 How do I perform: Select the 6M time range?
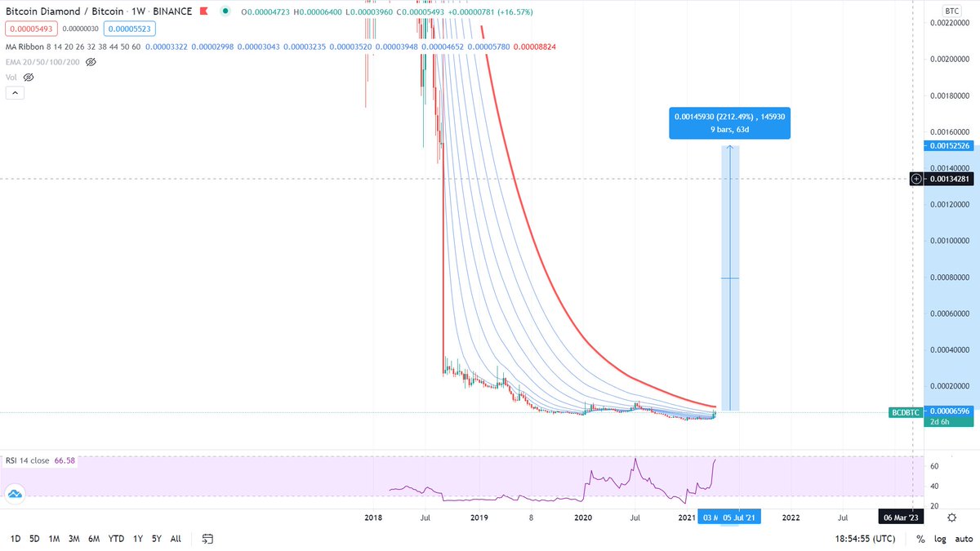tap(94, 539)
